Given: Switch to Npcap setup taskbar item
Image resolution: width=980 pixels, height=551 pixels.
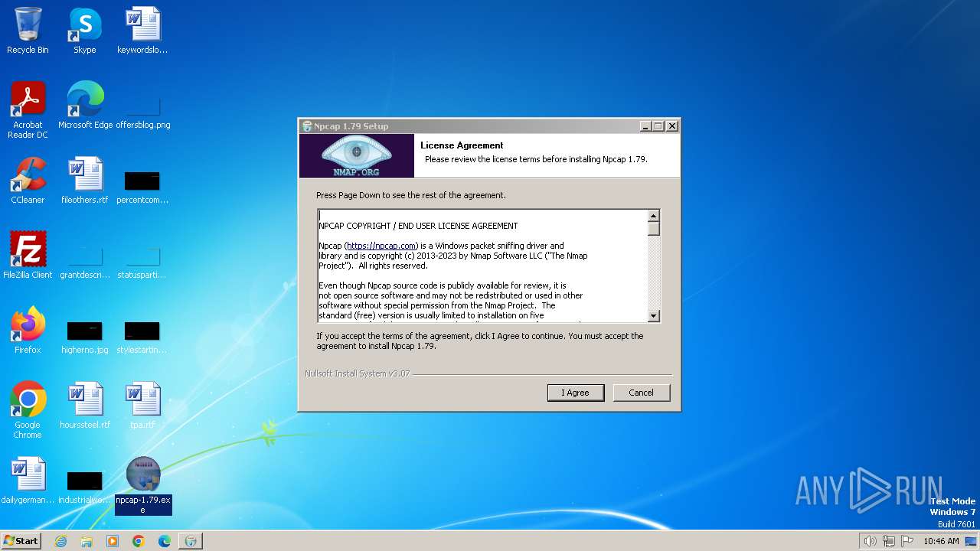Looking at the screenshot, I should (x=191, y=541).
